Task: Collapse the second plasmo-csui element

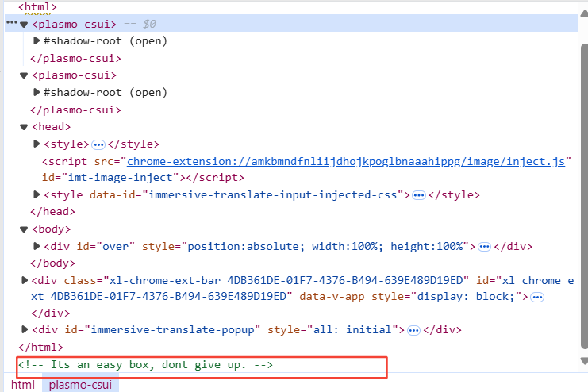Action: [x=24, y=75]
